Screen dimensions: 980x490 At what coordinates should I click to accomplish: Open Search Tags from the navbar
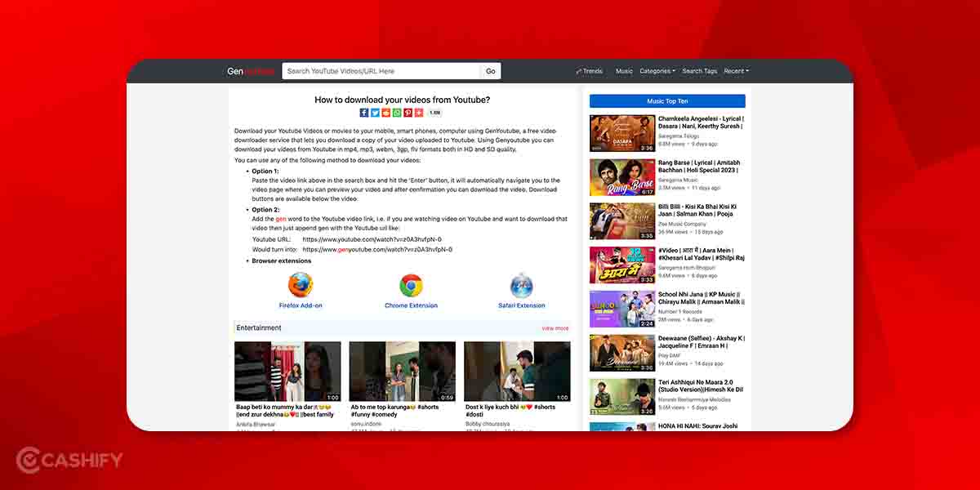coord(699,71)
